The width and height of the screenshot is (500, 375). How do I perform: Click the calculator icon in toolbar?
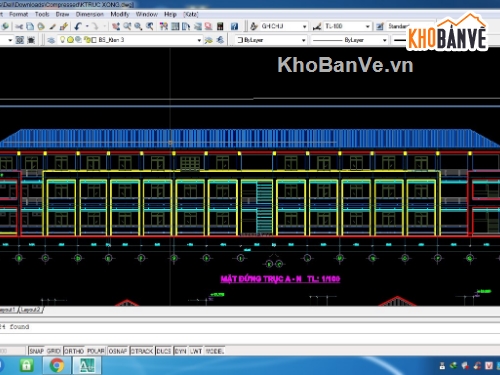pyautogui.click(x=220, y=26)
